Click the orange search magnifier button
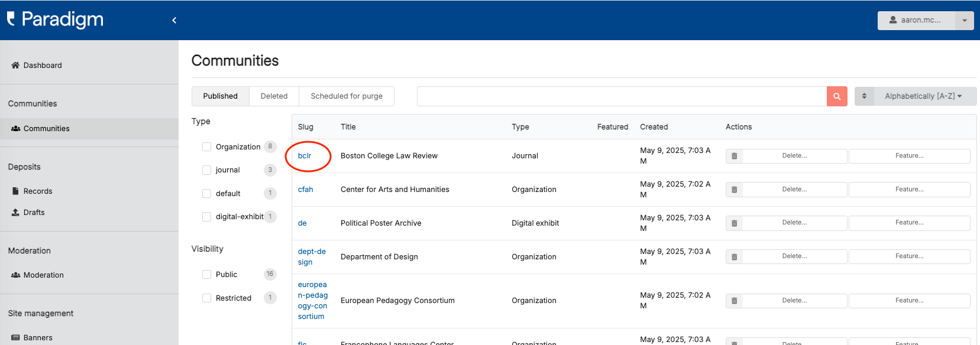The width and height of the screenshot is (980, 345). [x=837, y=96]
